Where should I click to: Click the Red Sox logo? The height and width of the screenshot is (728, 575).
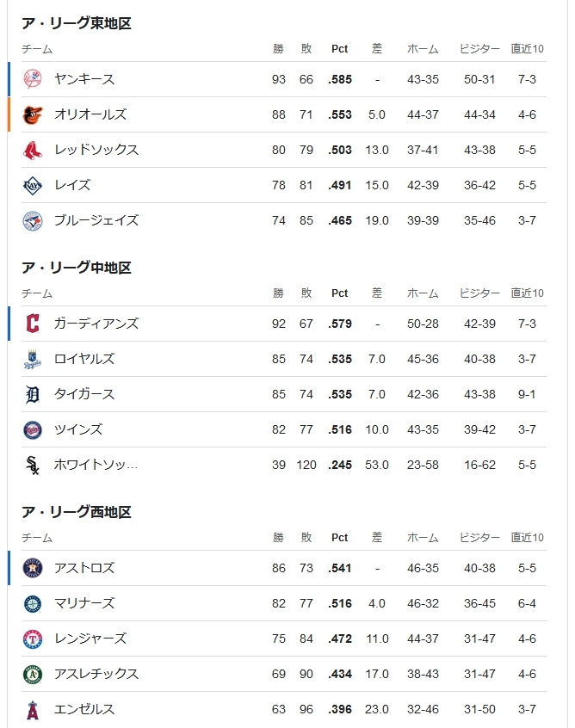[x=33, y=150]
